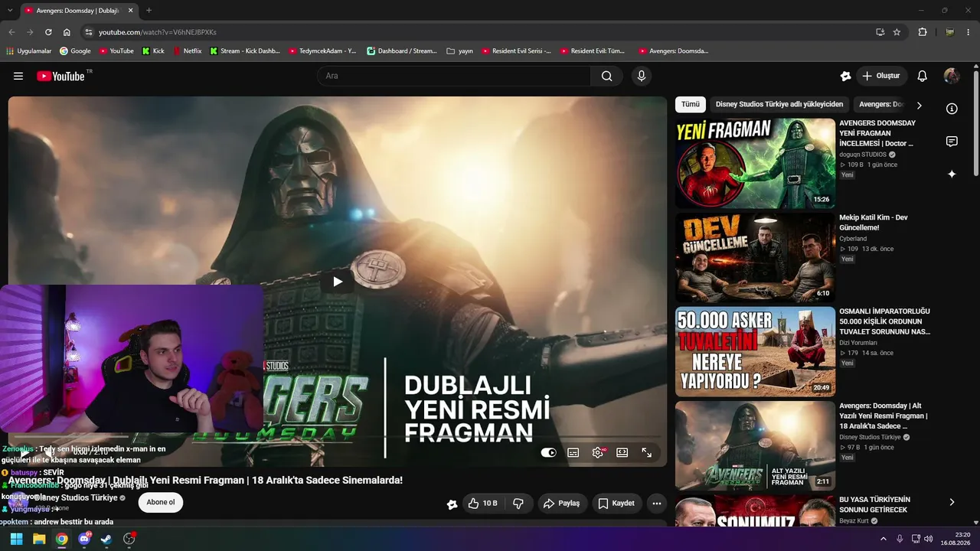Open the taskbar volume control

[929, 539]
